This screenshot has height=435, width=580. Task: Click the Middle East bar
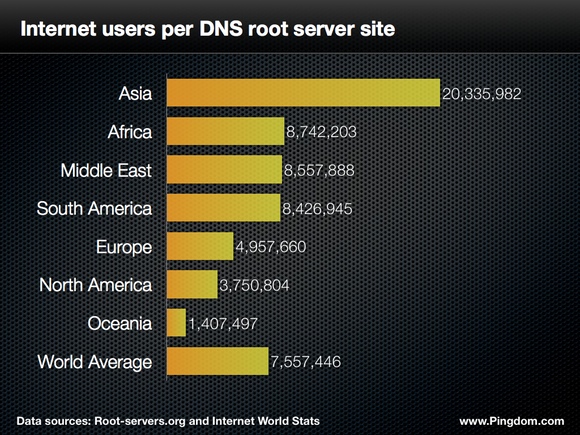[x=225, y=169]
